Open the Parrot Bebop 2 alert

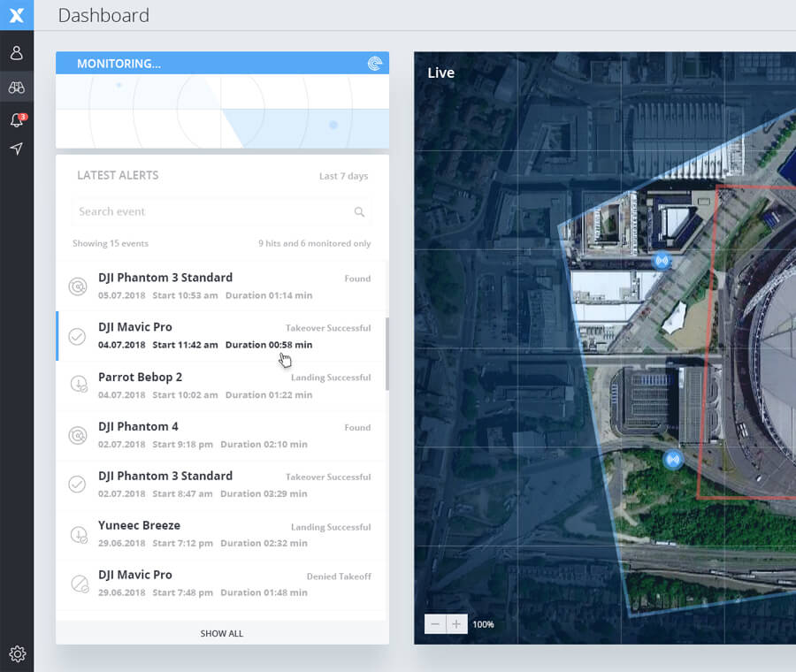221,386
